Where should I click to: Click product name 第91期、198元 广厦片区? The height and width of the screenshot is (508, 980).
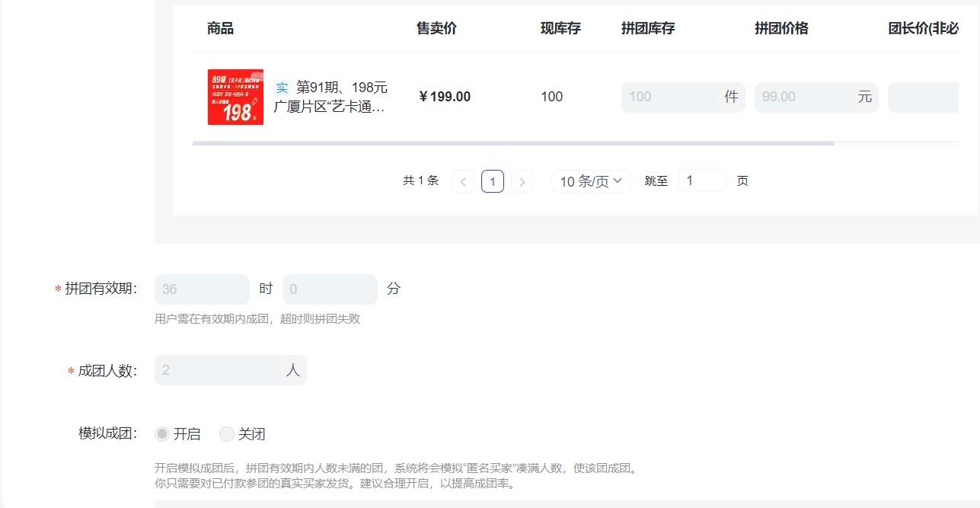coord(330,97)
